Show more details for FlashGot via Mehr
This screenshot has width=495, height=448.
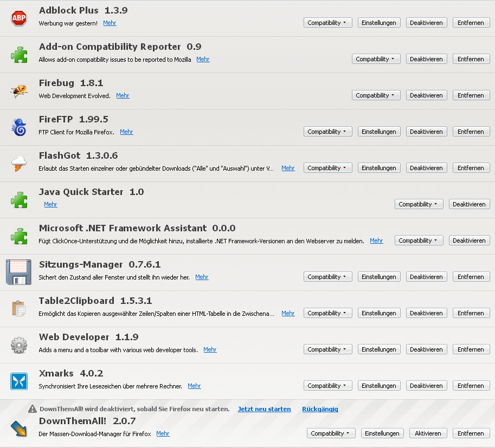pos(288,168)
